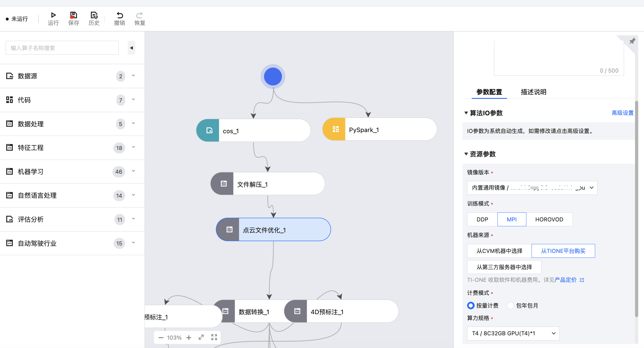The image size is (644, 348).
Task: Open the 镜像版本 image dropdown
Action: tap(532, 188)
